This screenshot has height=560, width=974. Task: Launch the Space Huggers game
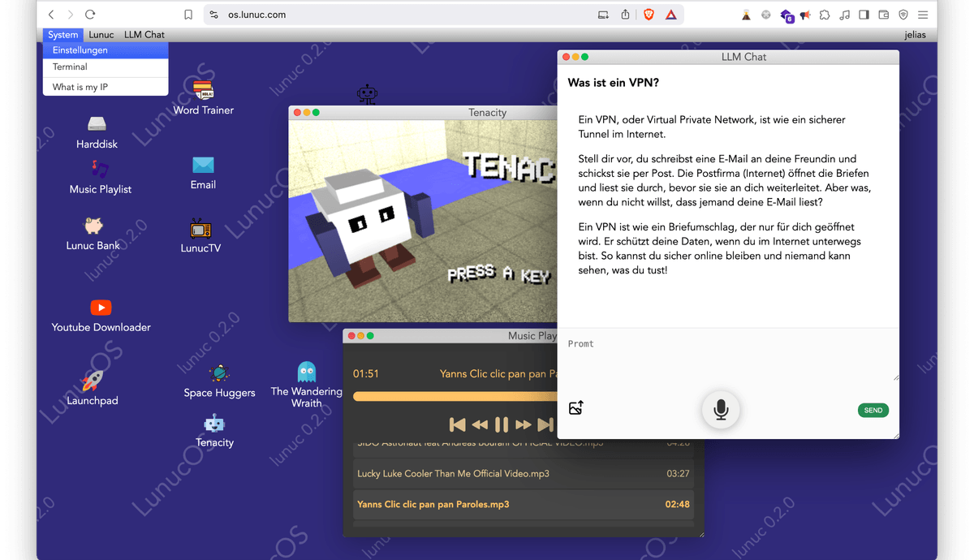coord(219,373)
